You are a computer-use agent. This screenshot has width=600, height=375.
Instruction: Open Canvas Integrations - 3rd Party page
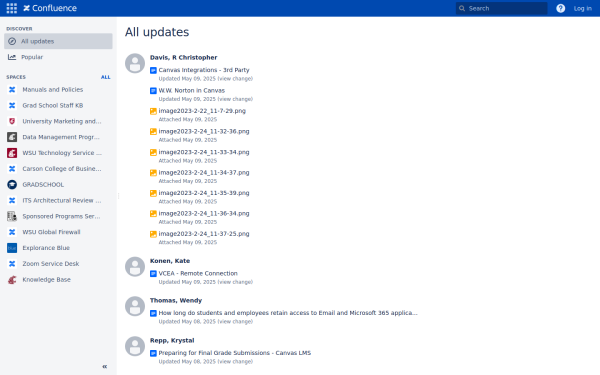click(x=204, y=70)
